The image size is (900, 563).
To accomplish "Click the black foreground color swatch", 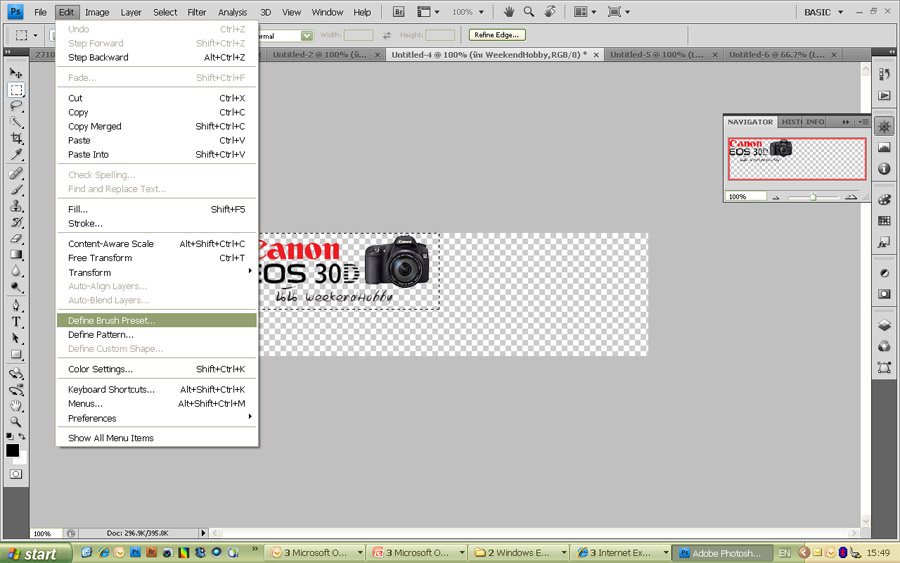I will pyautogui.click(x=13, y=451).
